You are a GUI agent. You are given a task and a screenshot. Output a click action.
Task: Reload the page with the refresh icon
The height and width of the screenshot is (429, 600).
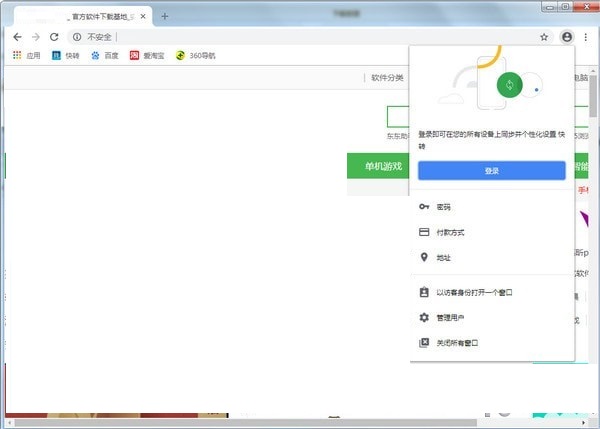point(54,37)
